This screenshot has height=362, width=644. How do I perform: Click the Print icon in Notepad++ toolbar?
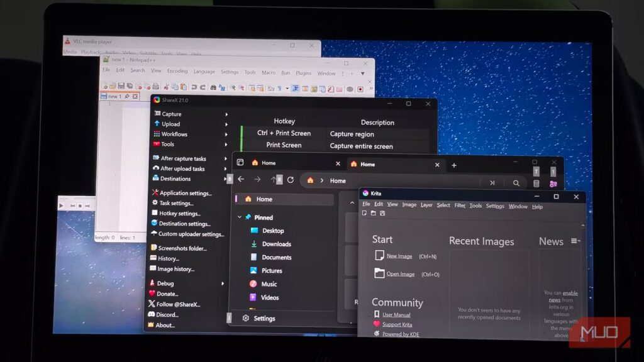pos(156,86)
